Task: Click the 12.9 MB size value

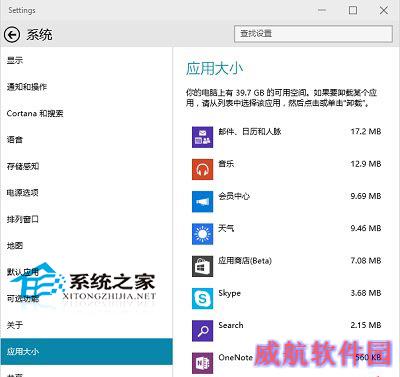Action: point(366,164)
